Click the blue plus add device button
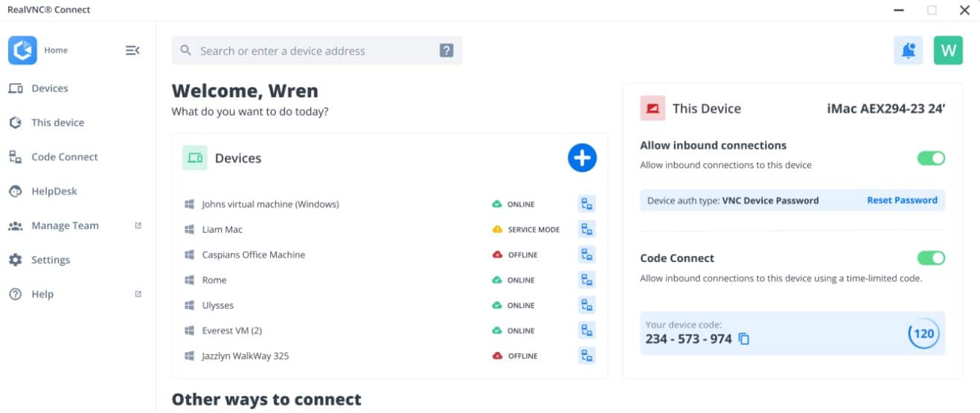The image size is (980, 413). point(582,158)
